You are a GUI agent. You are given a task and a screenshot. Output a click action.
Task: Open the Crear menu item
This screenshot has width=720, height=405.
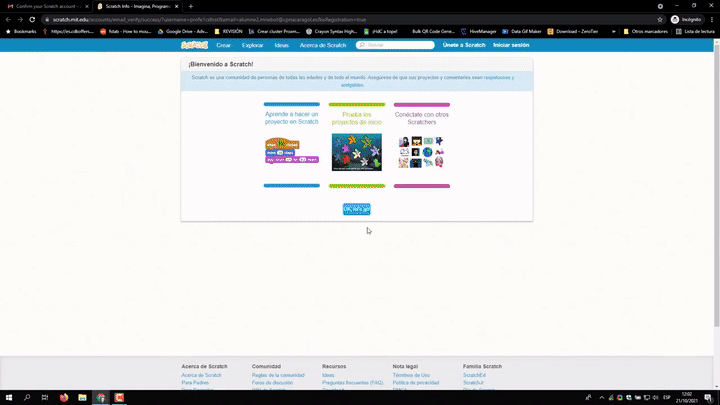pos(224,45)
